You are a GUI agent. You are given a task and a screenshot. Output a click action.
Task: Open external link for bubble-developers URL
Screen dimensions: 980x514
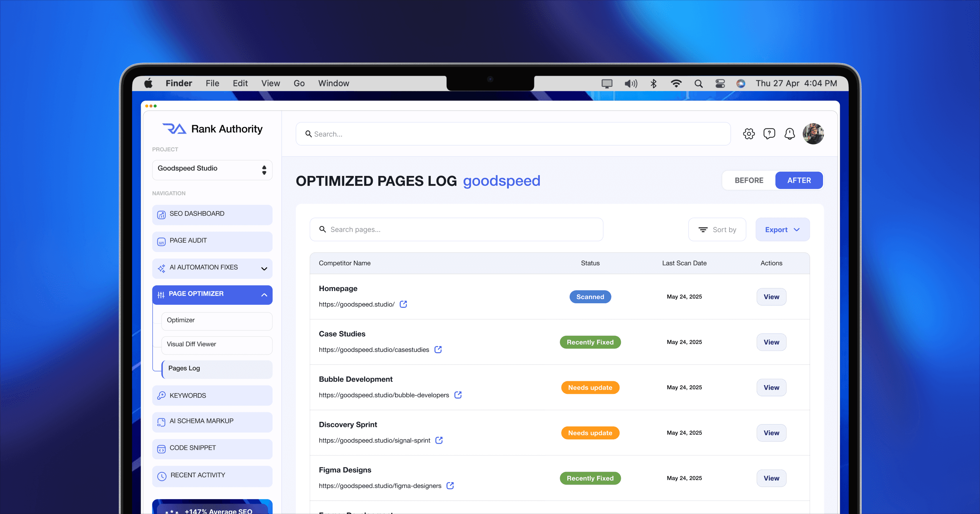(458, 395)
